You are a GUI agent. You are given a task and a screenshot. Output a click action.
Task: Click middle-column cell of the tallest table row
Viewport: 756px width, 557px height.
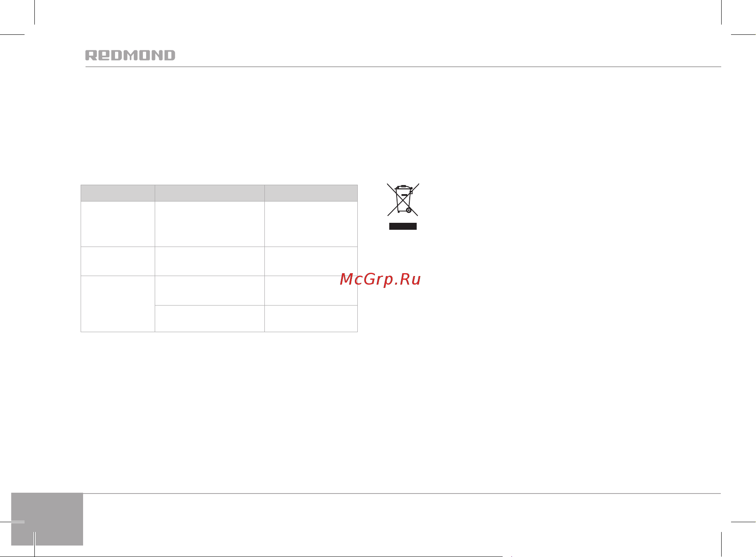(x=210, y=224)
